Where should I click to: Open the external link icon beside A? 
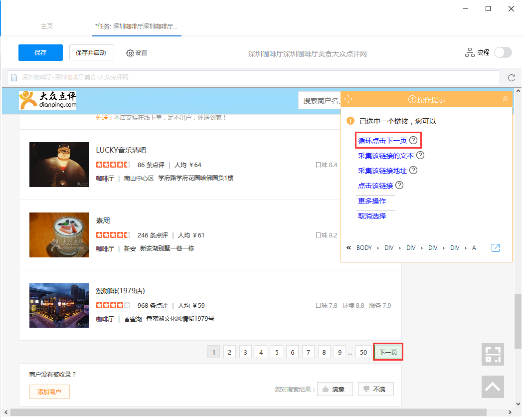495,248
